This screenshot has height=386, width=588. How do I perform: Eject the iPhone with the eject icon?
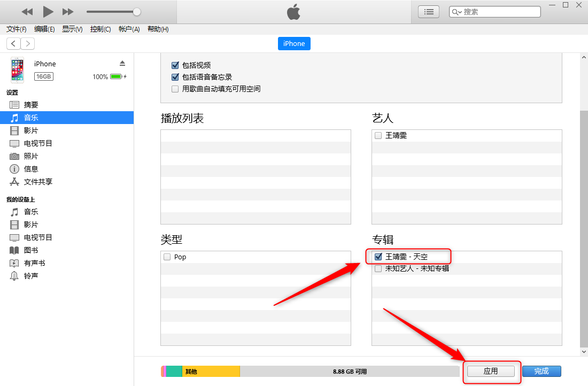coord(122,64)
